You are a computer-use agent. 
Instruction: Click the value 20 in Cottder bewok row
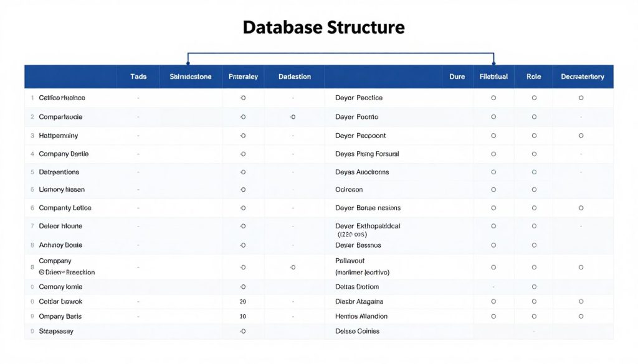pyautogui.click(x=243, y=301)
